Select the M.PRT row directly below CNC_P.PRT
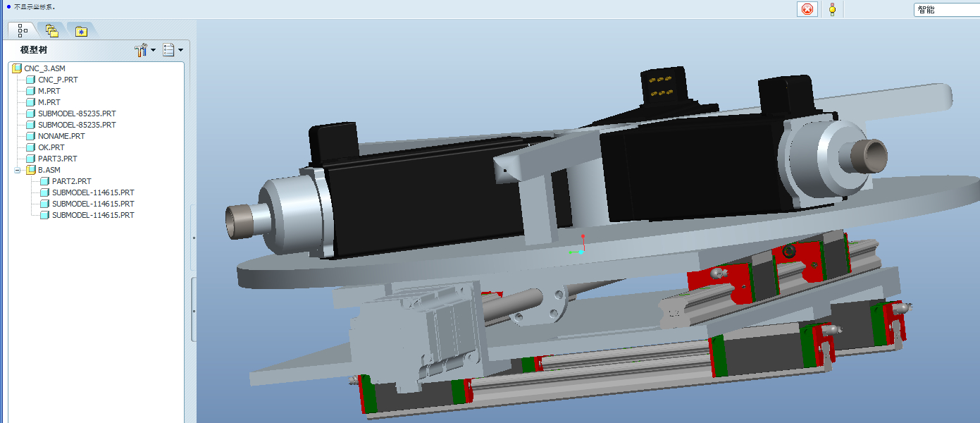The width and height of the screenshot is (980, 423). (43, 91)
